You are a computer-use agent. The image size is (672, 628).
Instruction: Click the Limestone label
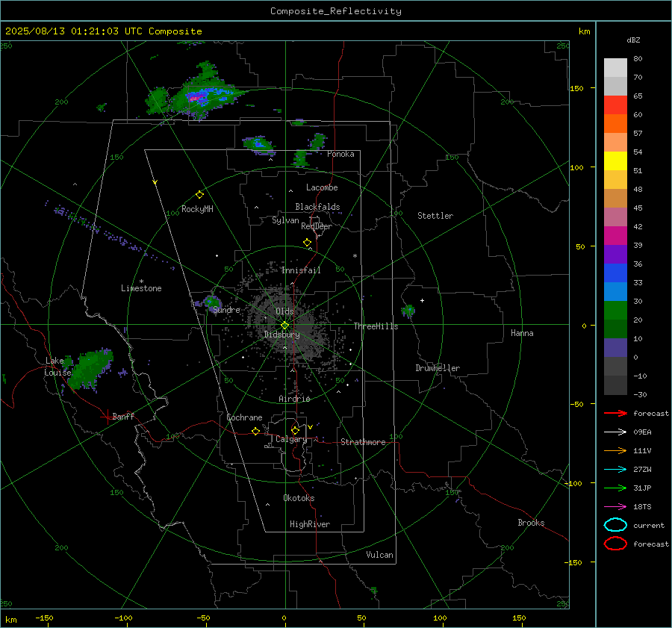click(141, 288)
